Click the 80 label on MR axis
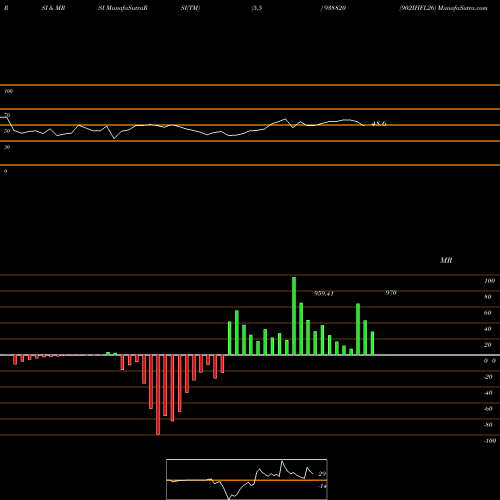 pos(488,297)
